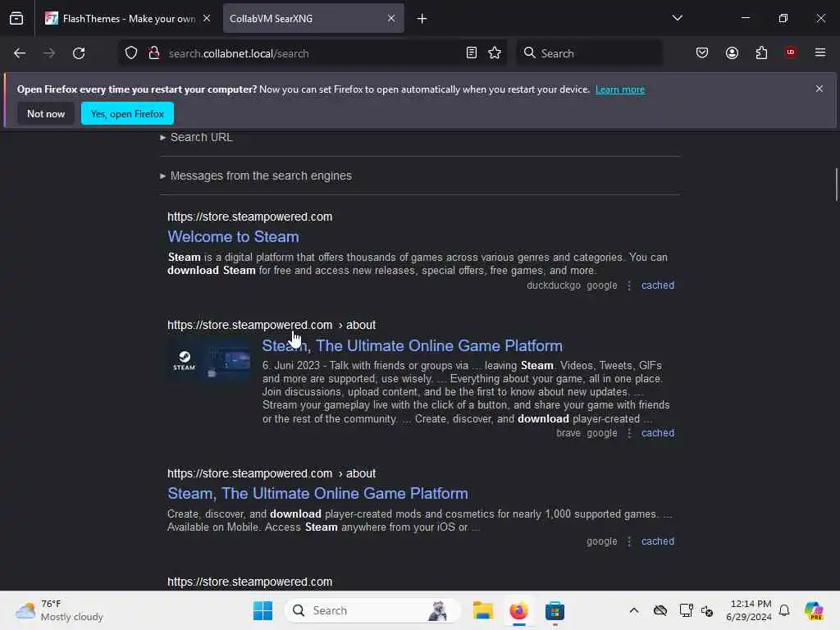The height and width of the screenshot is (630, 840).
Task: Click the network display tray icon
Action: [x=686, y=610]
